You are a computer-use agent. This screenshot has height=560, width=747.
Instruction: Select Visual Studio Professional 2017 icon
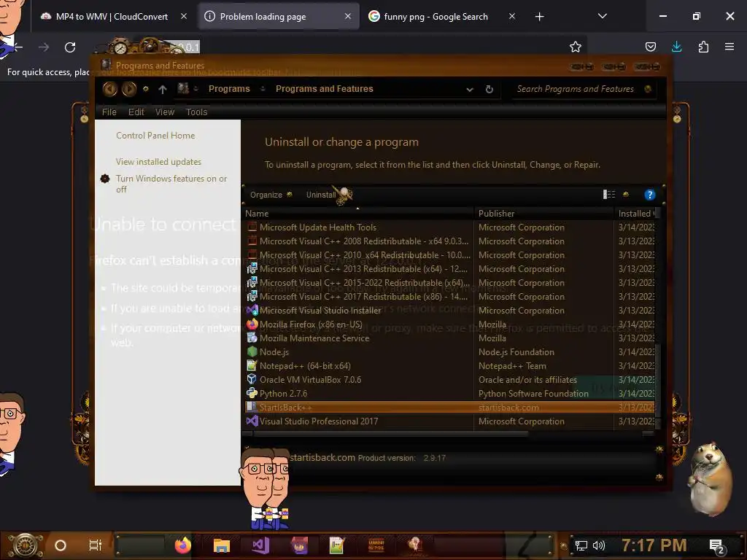pyautogui.click(x=252, y=421)
